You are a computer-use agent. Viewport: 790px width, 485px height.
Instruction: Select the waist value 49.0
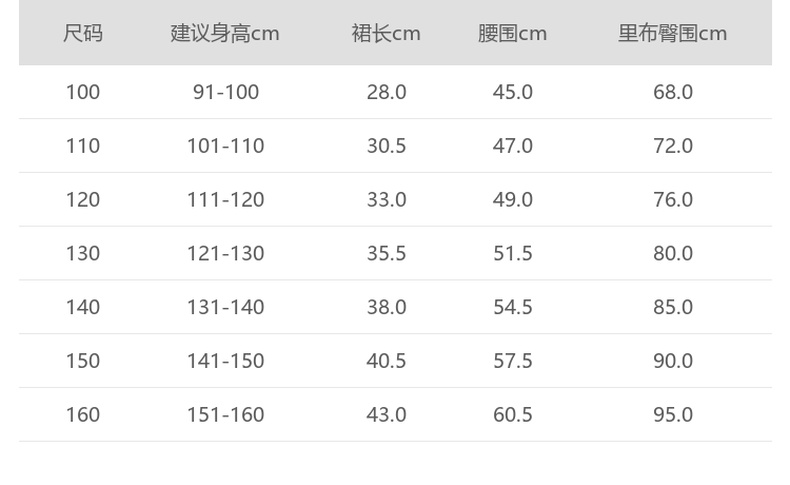coord(512,200)
